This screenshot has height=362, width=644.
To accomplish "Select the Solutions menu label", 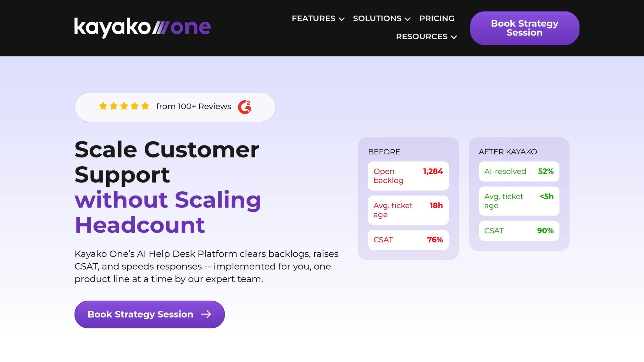I will 377,19.
